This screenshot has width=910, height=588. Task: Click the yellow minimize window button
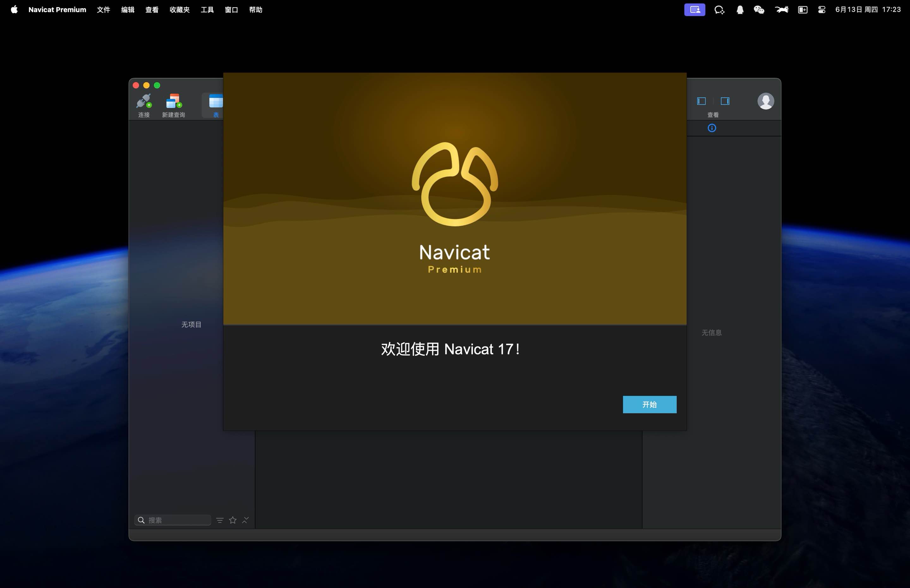pyautogui.click(x=146, y=85)
